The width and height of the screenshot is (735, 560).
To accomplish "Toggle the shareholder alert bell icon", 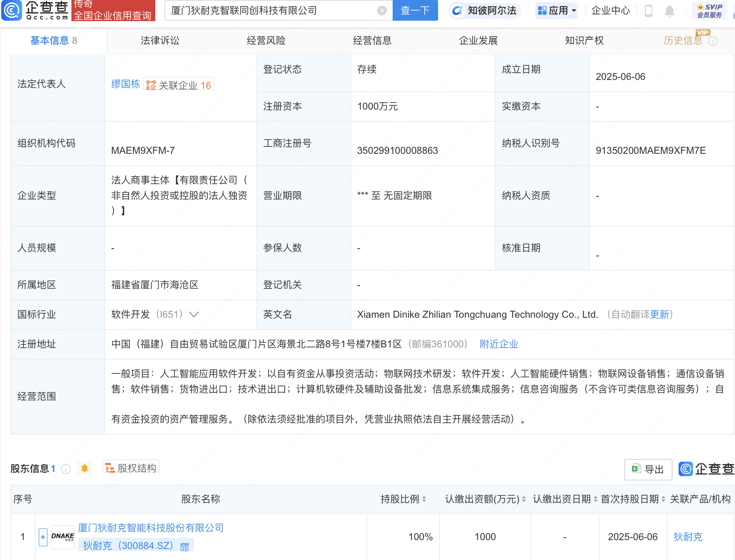I will (84, 468).
